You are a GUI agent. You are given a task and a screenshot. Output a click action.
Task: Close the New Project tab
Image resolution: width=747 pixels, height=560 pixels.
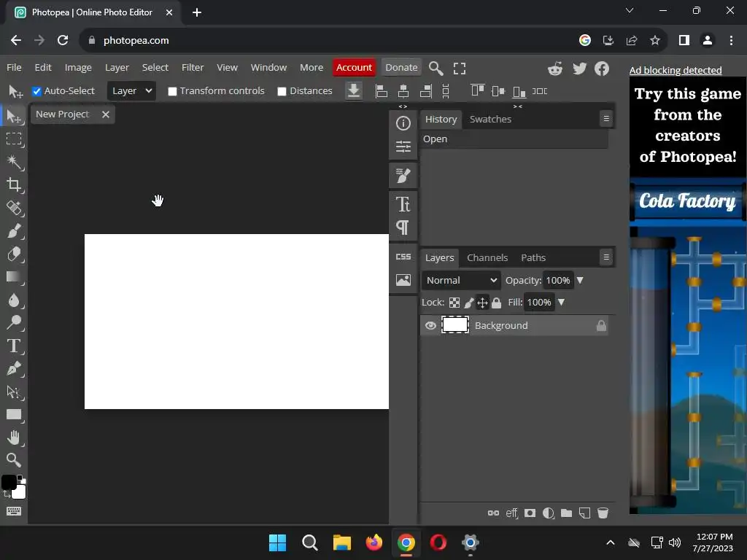(x=106, y=114)
